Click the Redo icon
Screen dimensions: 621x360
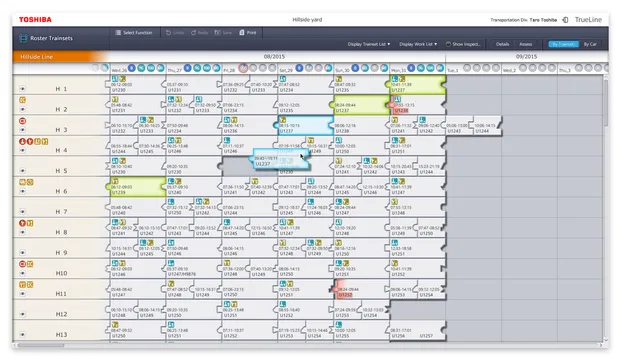pos(194,33)
